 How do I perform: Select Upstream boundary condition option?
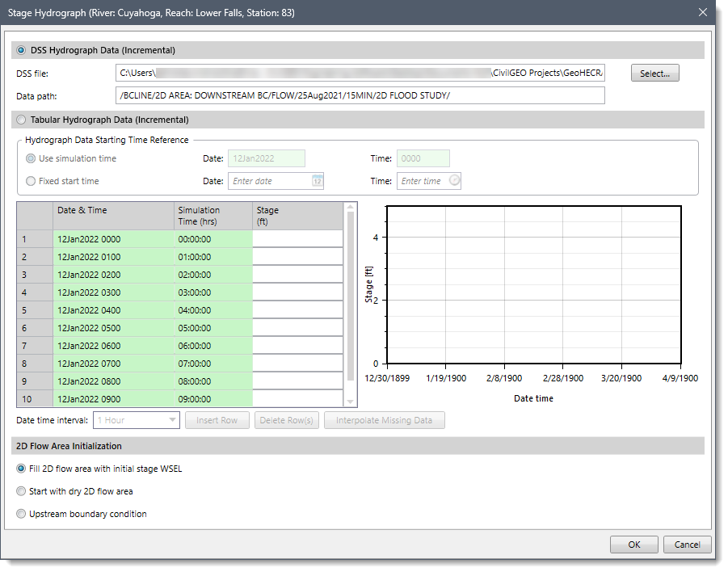[x=21, y=514]
